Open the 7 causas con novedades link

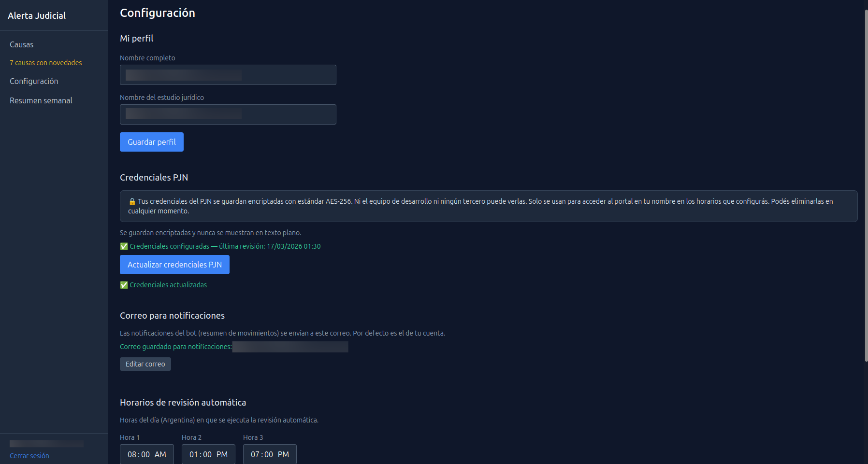(45, 63)
